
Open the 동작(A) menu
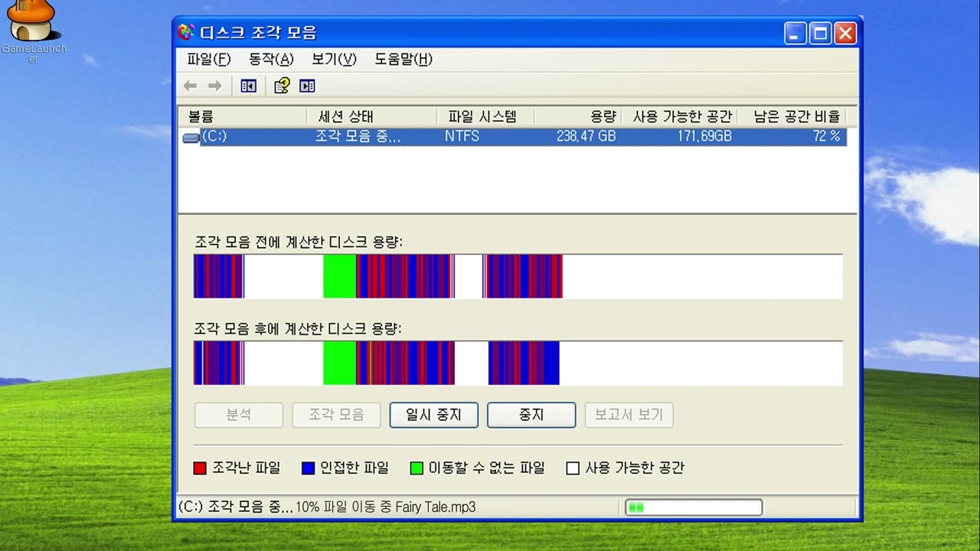[271, 59]
